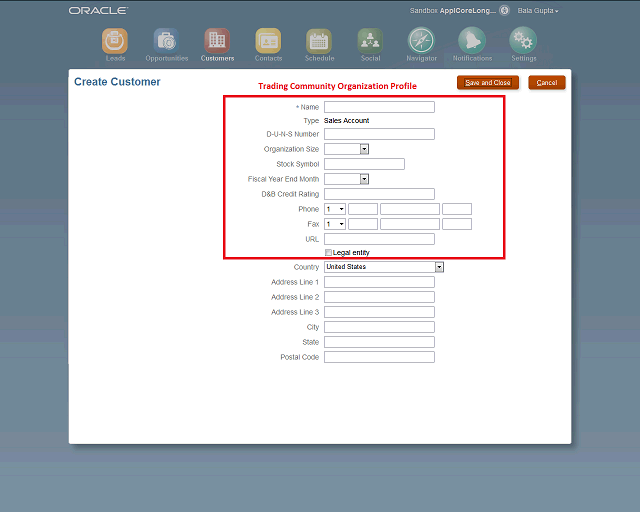Launch the Navigator compass icon
The height and width of the screenshot is (512, 640).
click(x=421, y=41)
